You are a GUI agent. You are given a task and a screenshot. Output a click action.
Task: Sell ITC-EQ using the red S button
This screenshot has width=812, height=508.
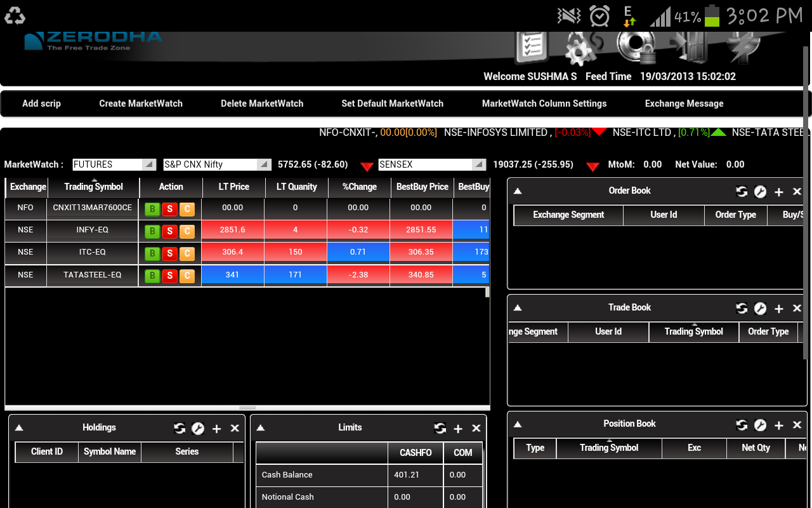[169, 254]
